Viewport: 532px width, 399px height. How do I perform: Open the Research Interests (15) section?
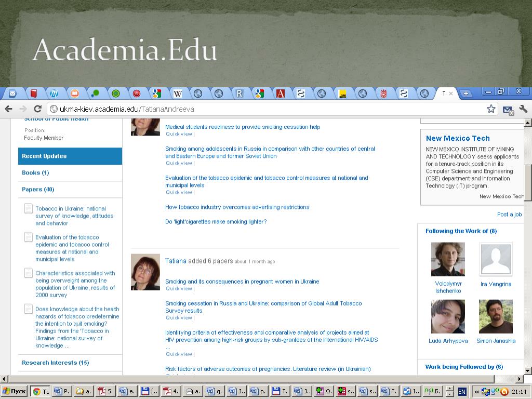coord(55,363)
